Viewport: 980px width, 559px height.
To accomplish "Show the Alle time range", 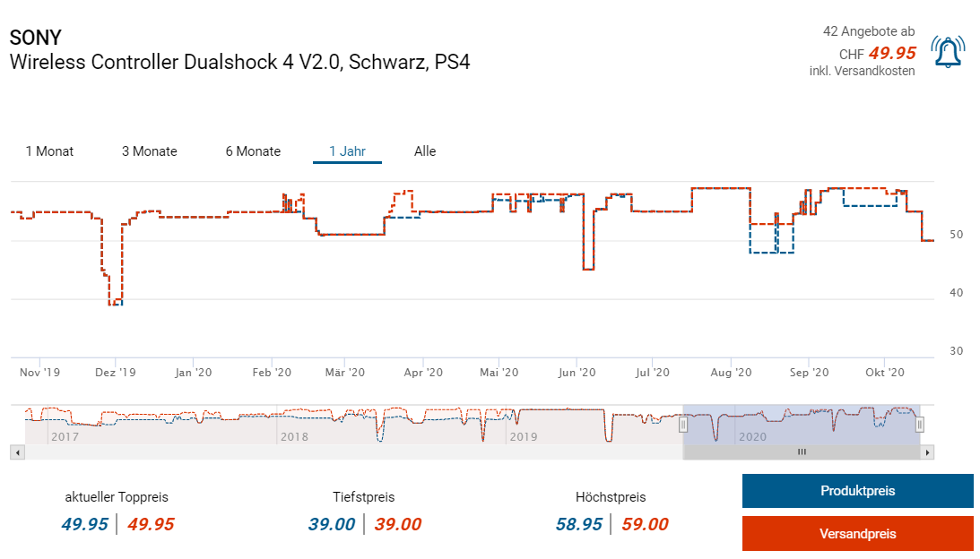I will coord(425,151).
